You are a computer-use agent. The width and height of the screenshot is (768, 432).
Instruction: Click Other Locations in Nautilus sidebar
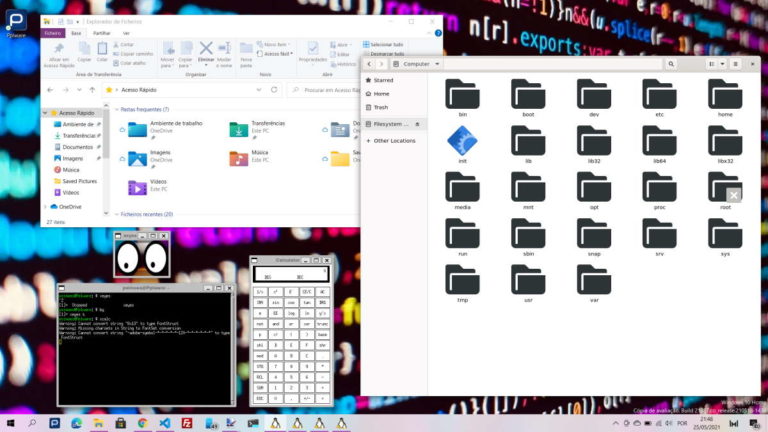click(x=394, y=140)
